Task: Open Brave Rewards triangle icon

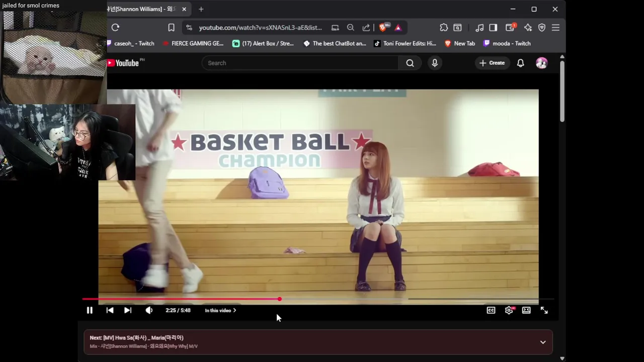Action: click(398, 28)
